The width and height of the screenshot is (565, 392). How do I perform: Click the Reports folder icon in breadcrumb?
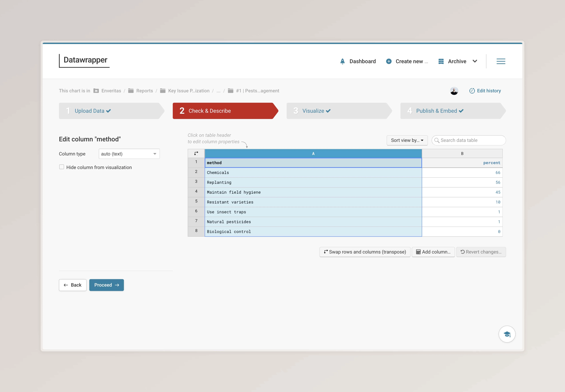click(131, 91)
